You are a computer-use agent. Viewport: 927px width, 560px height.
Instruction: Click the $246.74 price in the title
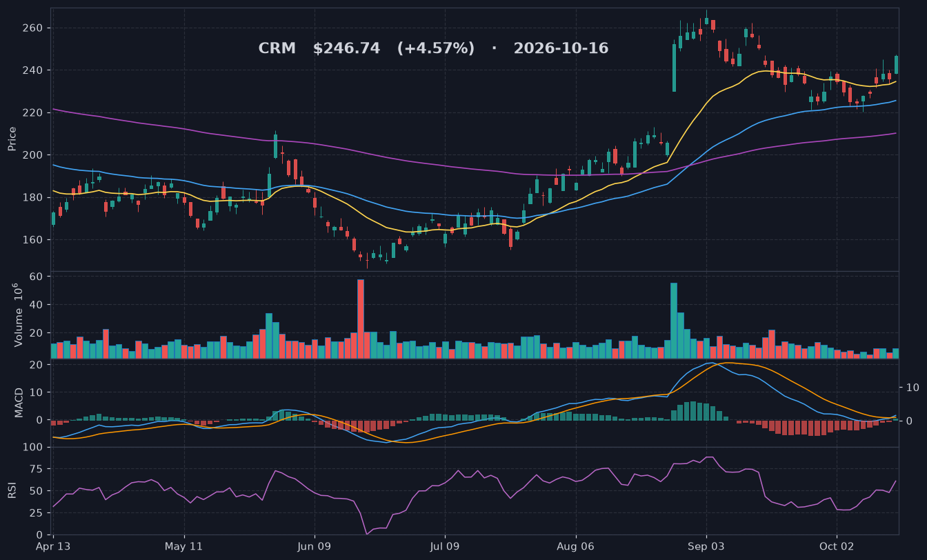pyautogui.click(x=346, y=49)
